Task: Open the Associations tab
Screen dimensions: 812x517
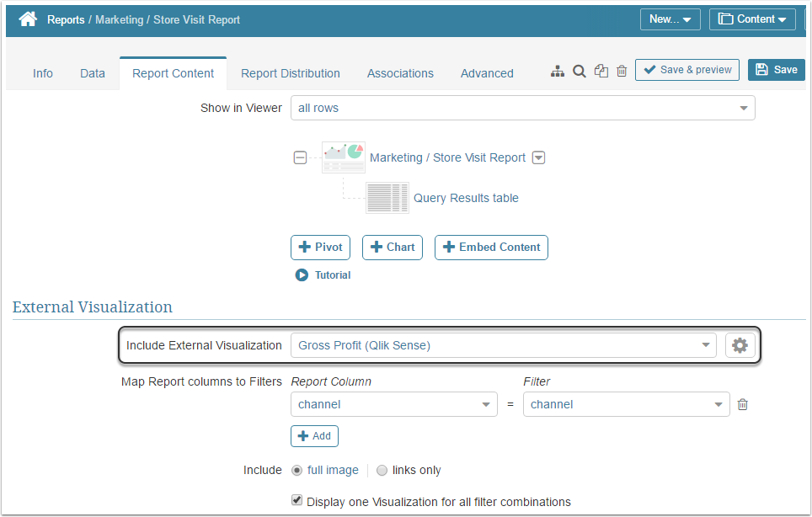Action: click(400, 73)
